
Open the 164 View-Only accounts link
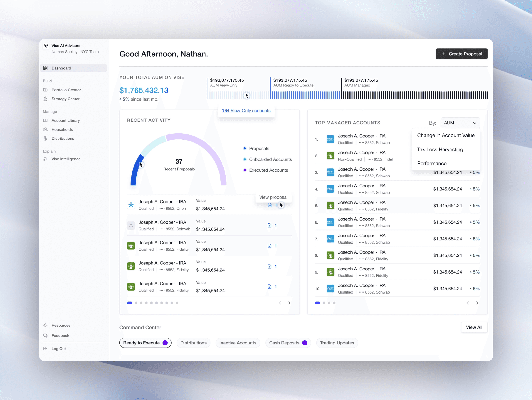pyautogui.click(x=246, y=111)
